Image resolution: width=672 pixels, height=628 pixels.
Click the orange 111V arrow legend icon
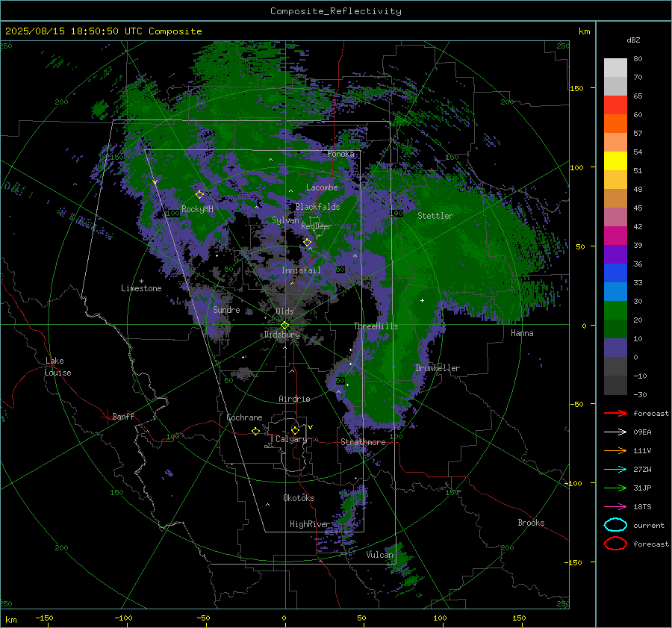coord(615,450)
